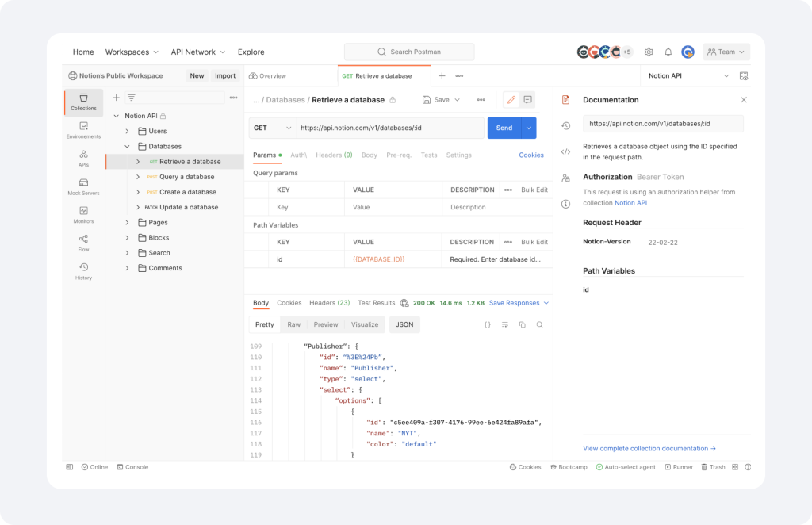Open the Team dropdown
812x525 pixels.
pyautogui.click(x=726, y=52)
